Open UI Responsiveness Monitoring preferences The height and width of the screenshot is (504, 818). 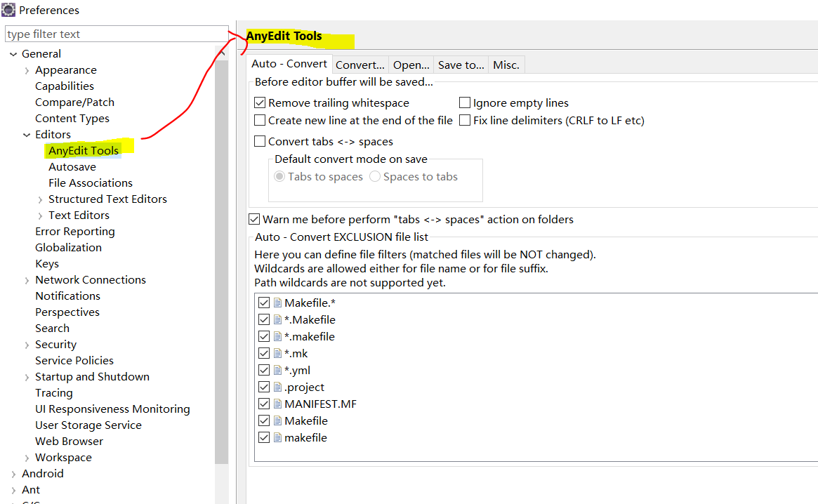(x=112, y=409)
